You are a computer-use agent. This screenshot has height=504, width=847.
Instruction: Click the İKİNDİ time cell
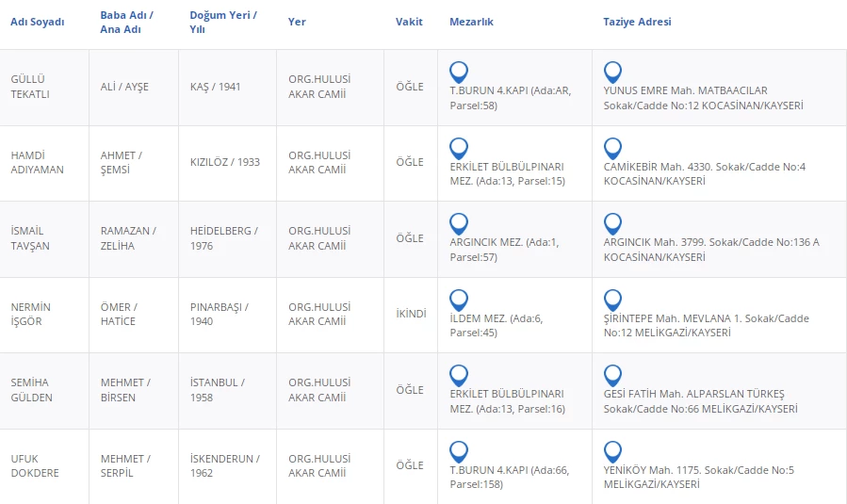tap(411, 314)
